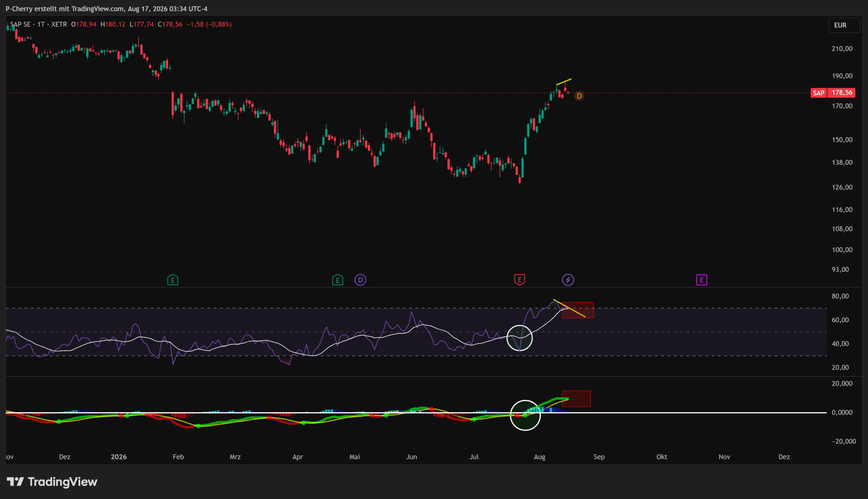Select the close value C178,56 in legend
This screenshot has height=499, width=868.
170,24
